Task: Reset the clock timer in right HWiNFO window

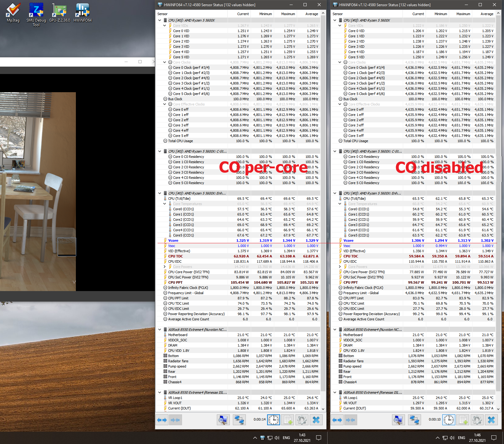Action: pyautogui.click(x=449, y=420)
